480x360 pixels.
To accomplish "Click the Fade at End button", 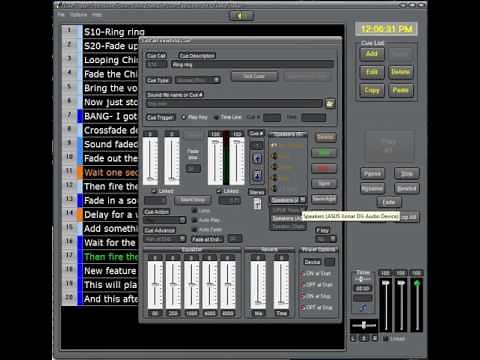I will tap(207, 239).
